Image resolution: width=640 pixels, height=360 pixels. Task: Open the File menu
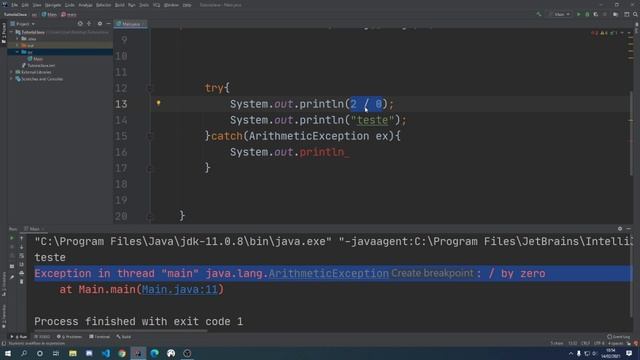click(x=14, y=5)
